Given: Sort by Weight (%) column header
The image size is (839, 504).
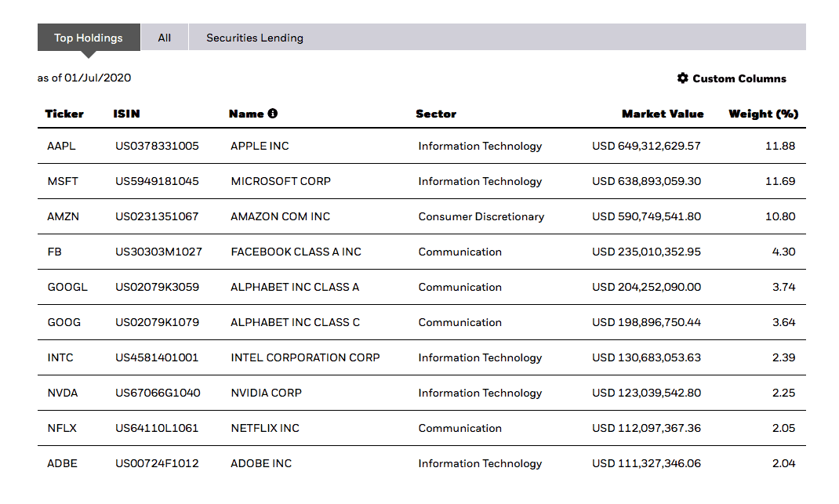Looking at the screenshot, I should [763, 114].
